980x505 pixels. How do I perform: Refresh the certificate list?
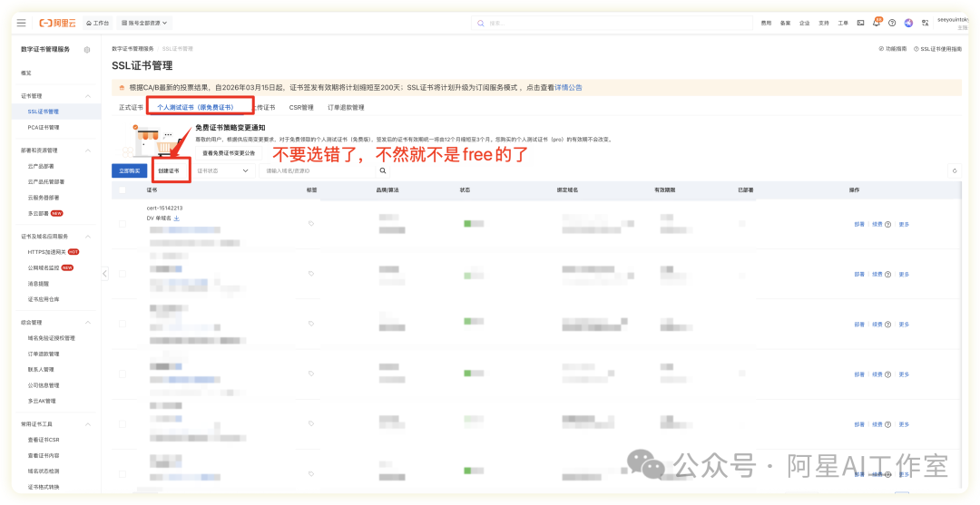[954, 170]
